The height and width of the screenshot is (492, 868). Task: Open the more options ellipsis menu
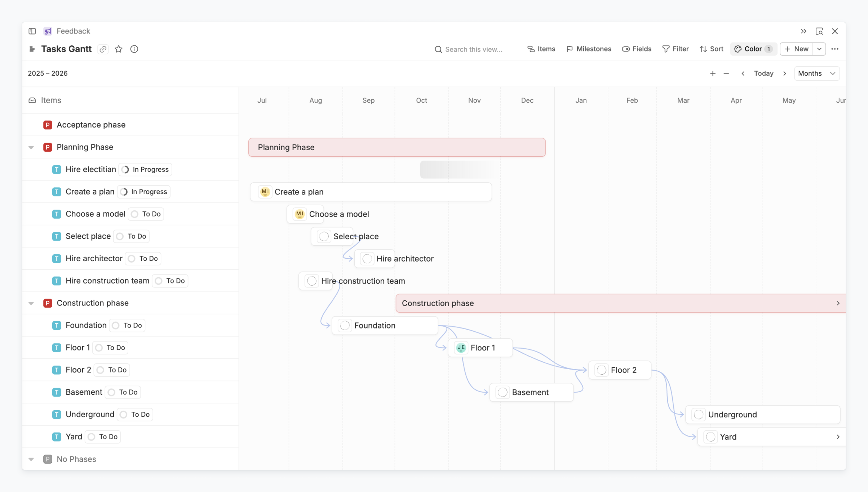(x=835, y=49)
